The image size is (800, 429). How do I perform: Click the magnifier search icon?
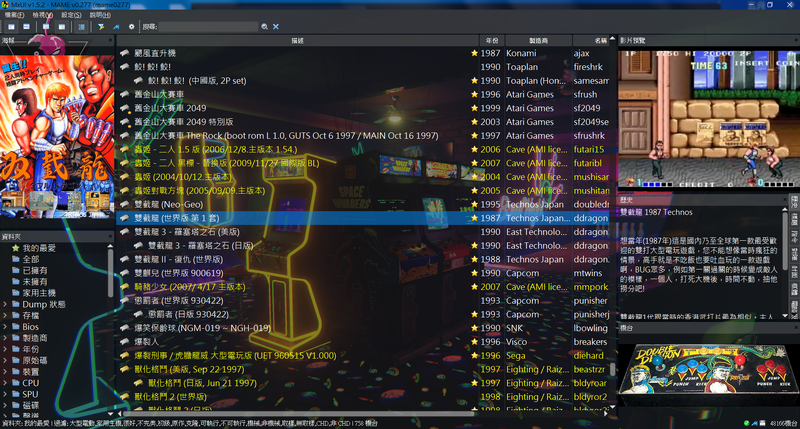264,27
